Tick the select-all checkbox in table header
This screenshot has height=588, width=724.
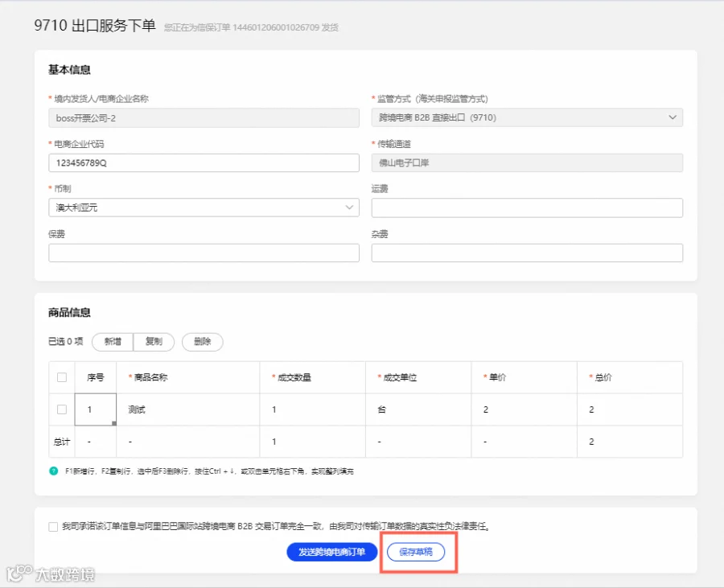pyautogui.click(x=62, y=377)
